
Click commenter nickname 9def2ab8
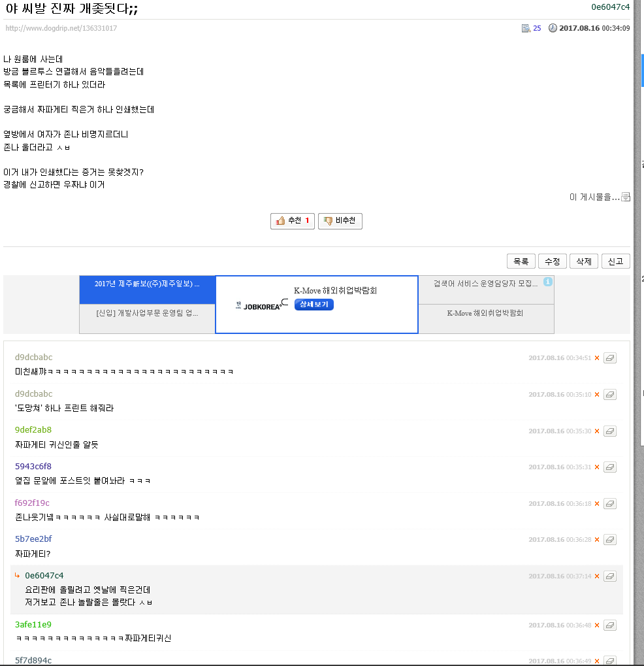click(32, 429)
